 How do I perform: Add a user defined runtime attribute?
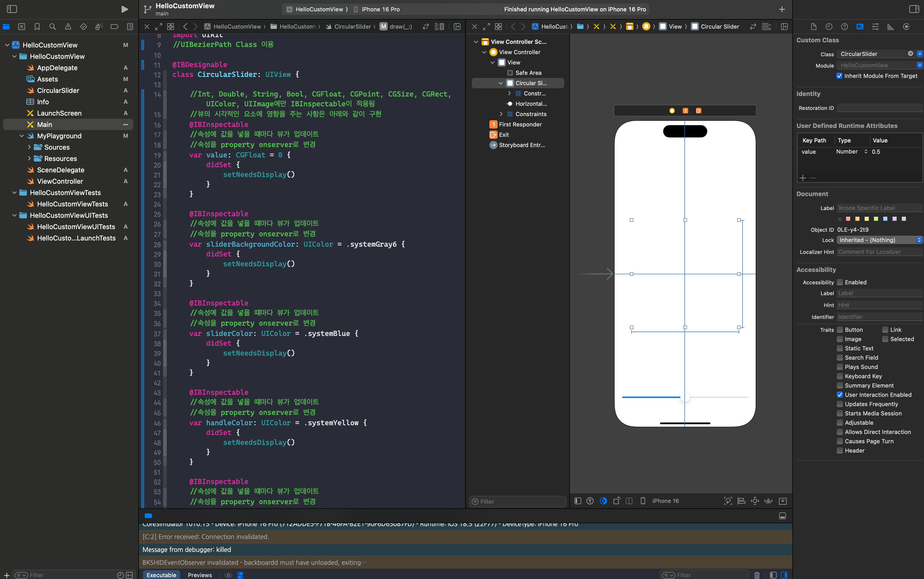(802, 178)
